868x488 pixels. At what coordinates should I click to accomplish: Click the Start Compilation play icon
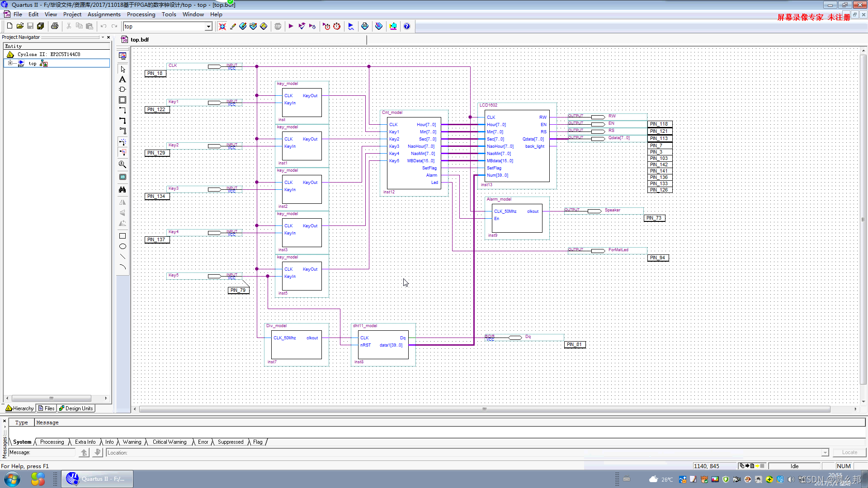291,26
